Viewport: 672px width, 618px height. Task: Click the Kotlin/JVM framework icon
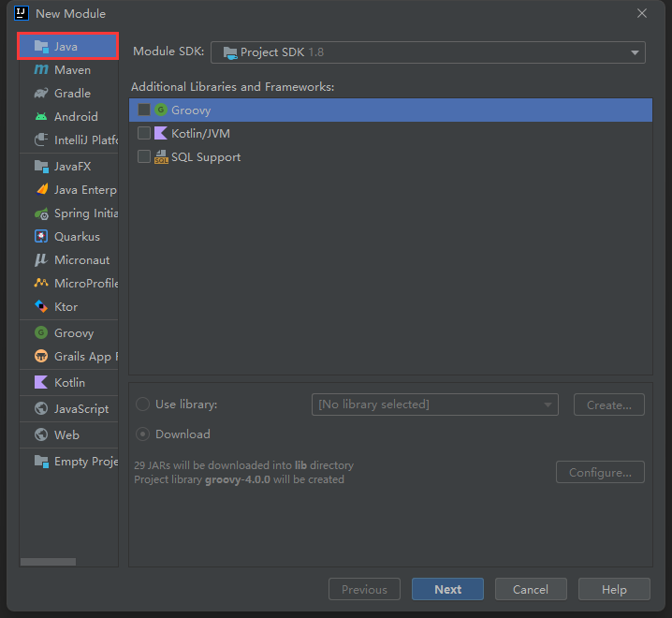161,133
